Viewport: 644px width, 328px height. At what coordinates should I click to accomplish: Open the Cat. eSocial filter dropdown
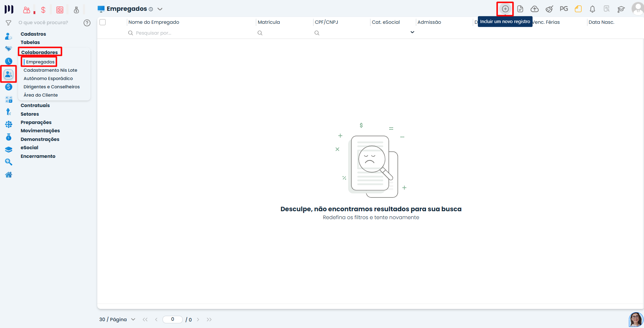(x=412, y=32)
